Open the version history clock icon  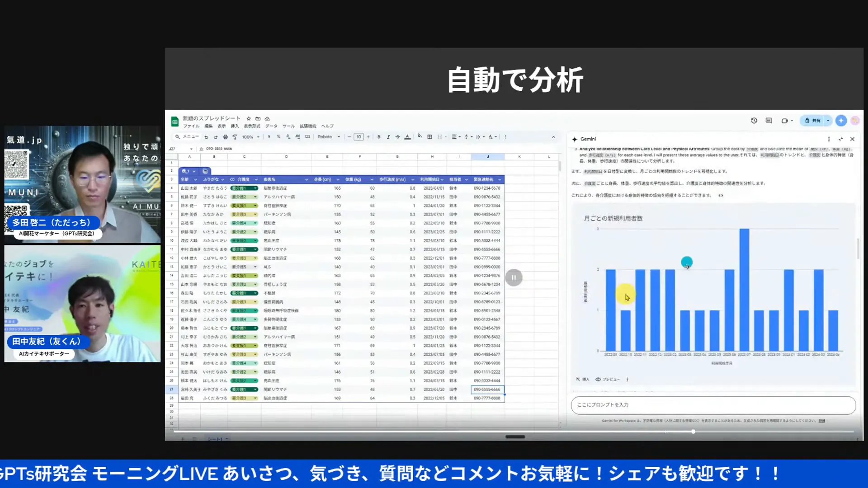754,121
